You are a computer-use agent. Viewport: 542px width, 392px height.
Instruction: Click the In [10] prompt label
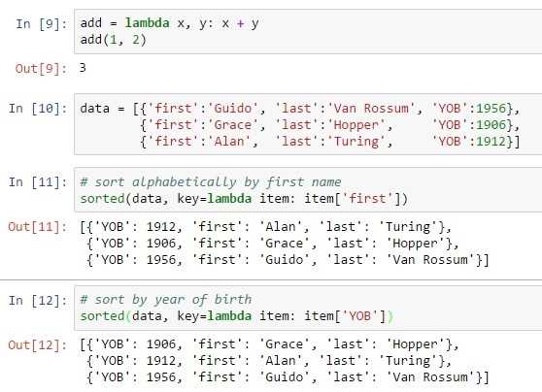[38, 109]
